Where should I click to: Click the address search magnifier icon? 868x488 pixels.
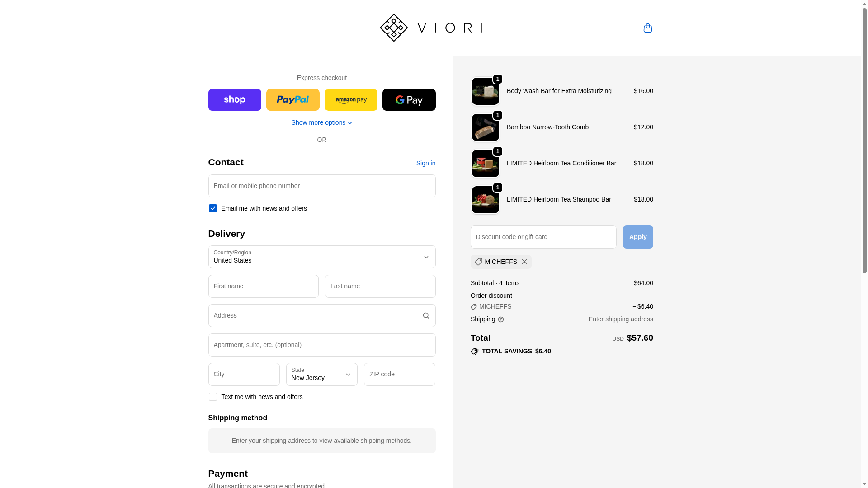(x=426, y=316)
